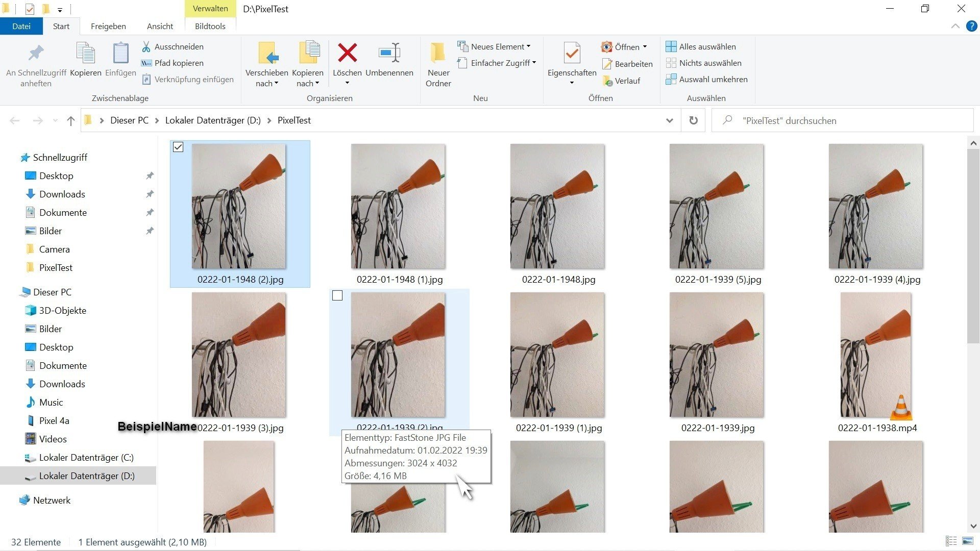Open Verschieben nach move menu
This screenshot has height=551, width=980.
[266, 64]
